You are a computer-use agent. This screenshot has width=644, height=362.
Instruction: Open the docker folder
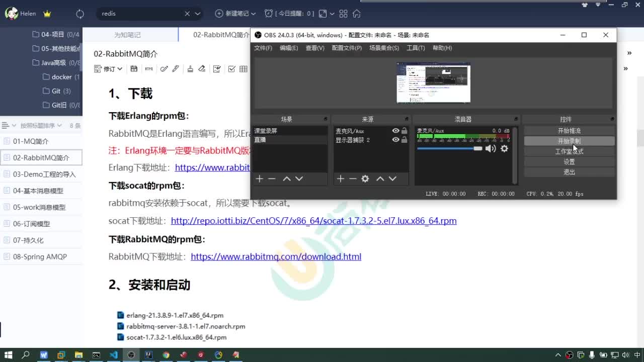point(61,77)
